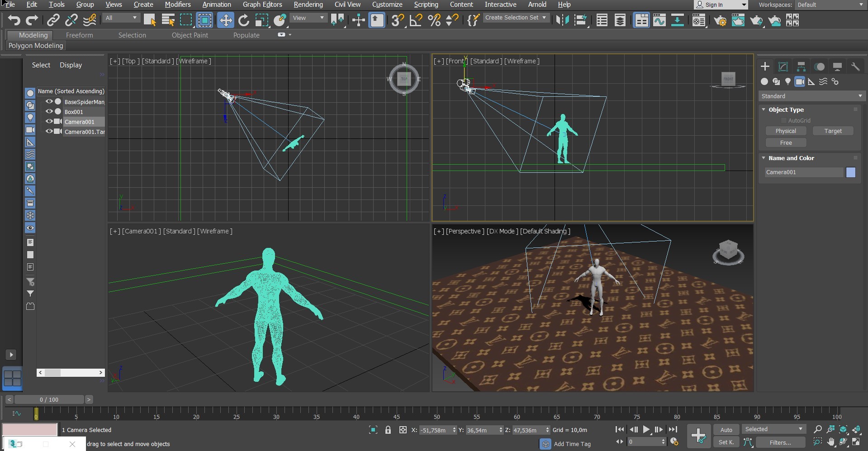868x451 pixels.
Task: Click the Camera001 name input field
Action: 804,172
